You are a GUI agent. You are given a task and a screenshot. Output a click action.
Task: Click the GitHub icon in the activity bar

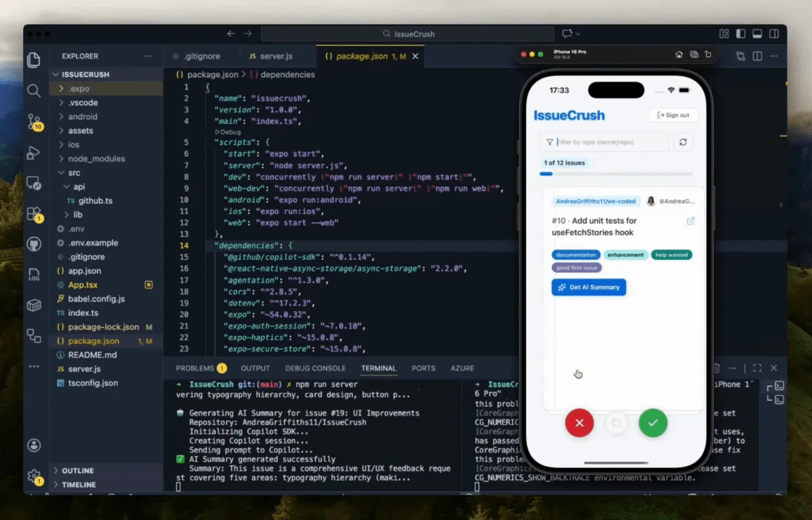click(34, 243)
